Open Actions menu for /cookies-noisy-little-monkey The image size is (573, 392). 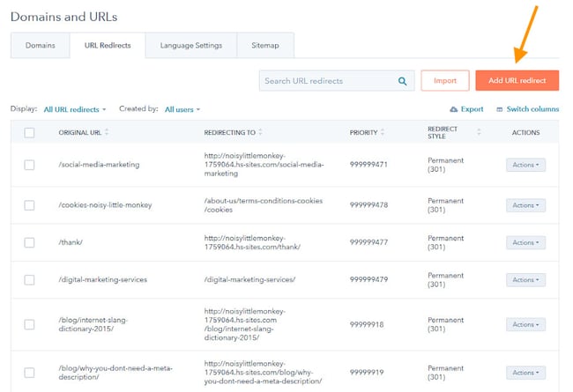525,205
